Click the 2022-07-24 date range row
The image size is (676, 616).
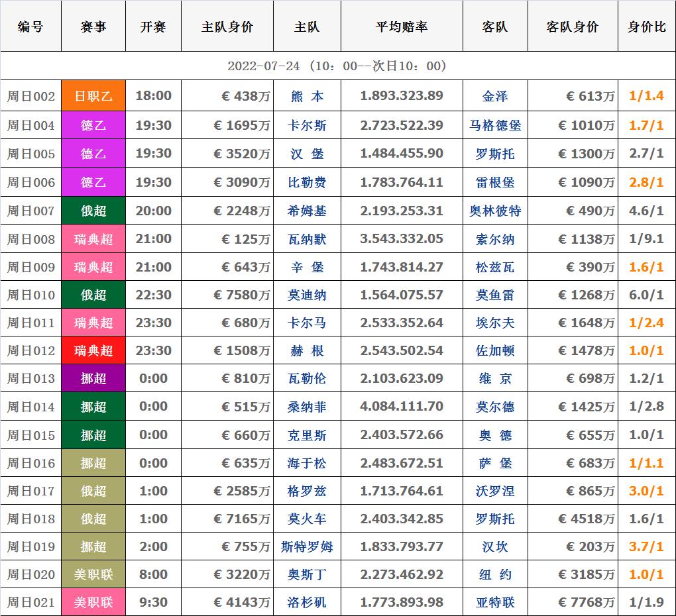coord(337,66)
